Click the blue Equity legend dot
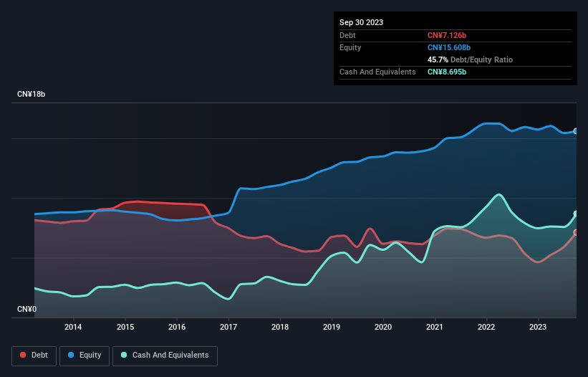588x377 pixels. pyautogui.click(x=71, y=355)
